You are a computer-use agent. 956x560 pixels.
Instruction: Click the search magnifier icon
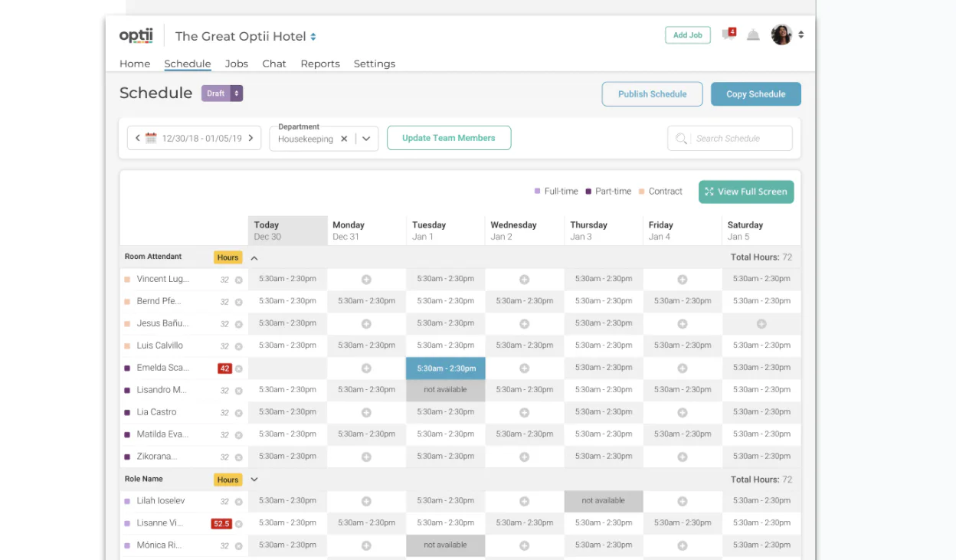point(681,139)
